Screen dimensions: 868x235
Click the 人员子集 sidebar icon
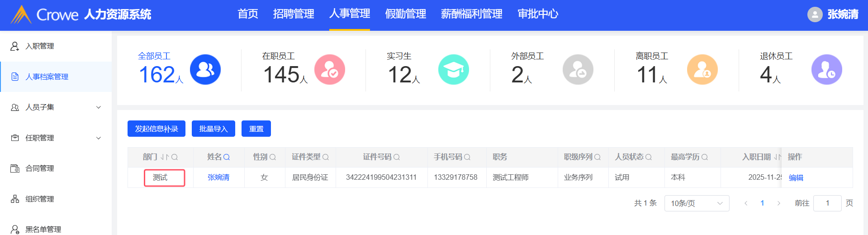(15, 107)
